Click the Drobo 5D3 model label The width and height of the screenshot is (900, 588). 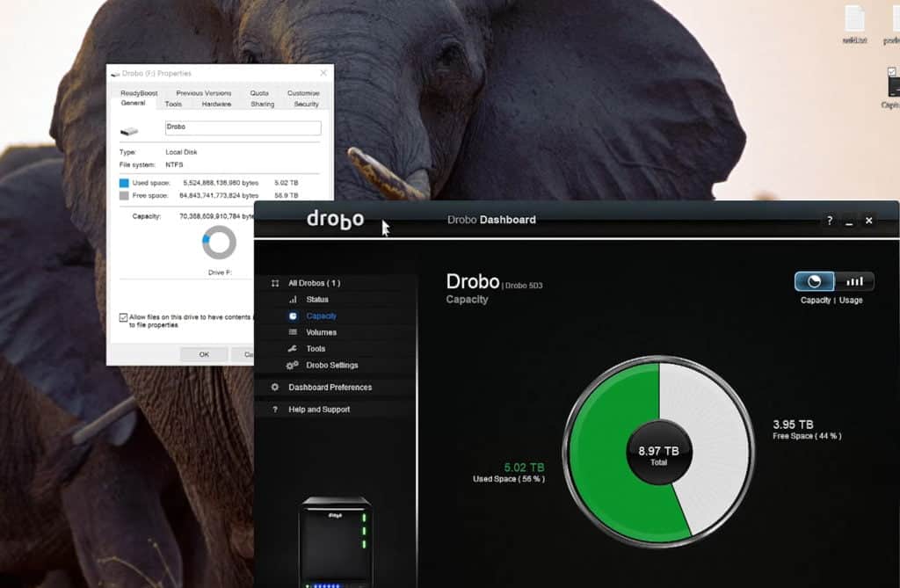(x=524, y=286)
